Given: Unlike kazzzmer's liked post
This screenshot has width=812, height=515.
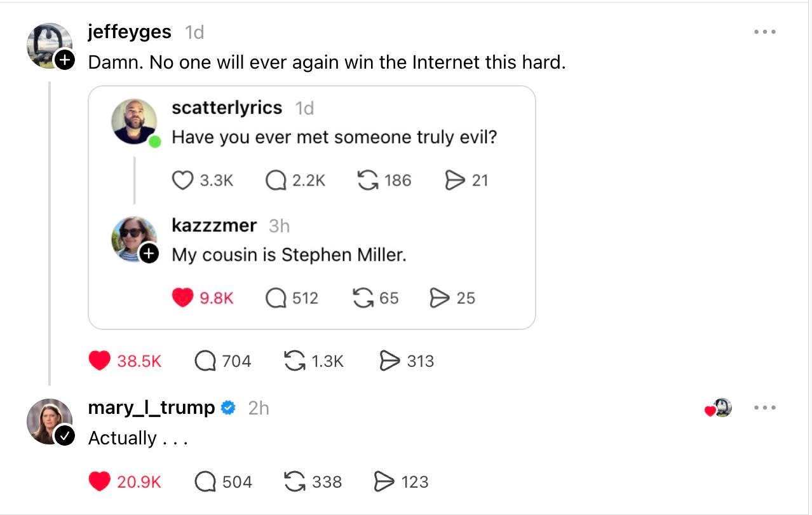Looking at the screenshot, I should tap(183, 298).
